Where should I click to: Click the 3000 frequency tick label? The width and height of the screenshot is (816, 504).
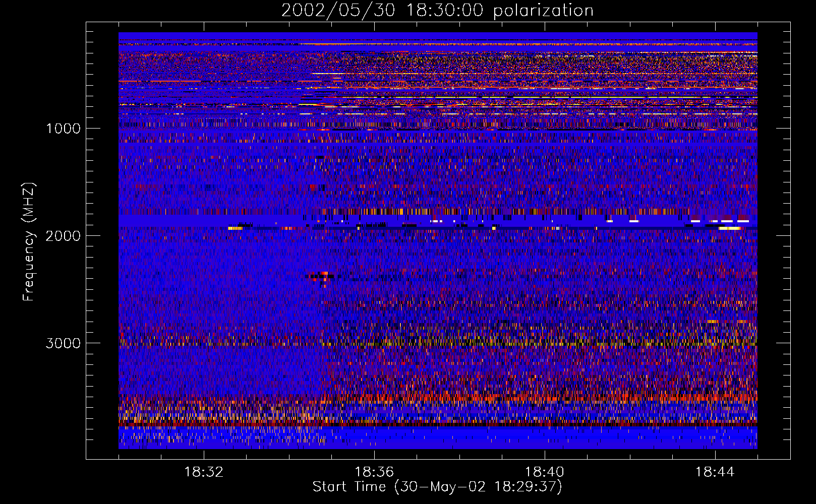(x=63, y=343)
